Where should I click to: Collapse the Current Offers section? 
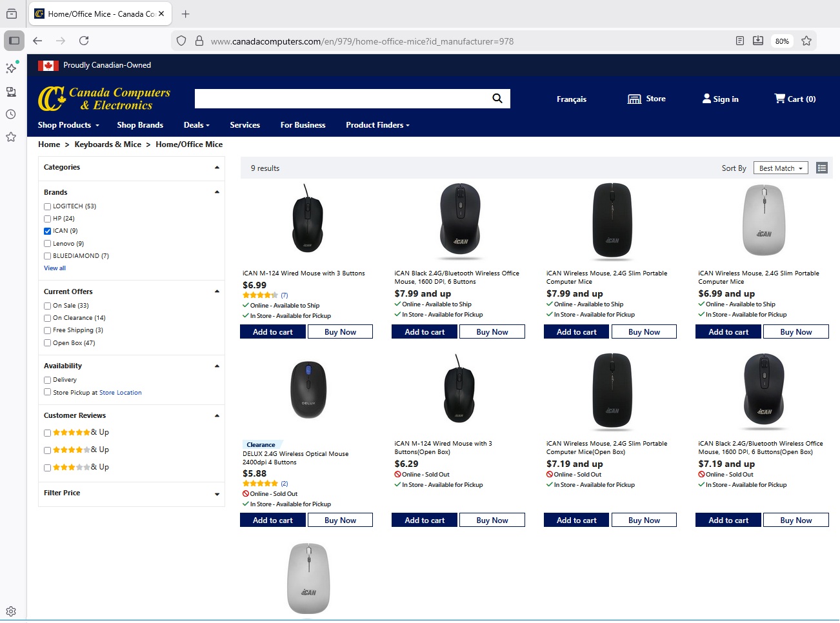pos(217,292)
